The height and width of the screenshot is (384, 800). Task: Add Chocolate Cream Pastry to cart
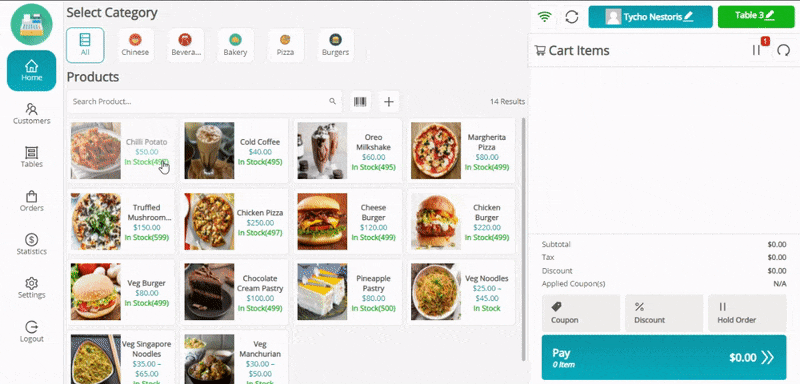tap(235, 292)
